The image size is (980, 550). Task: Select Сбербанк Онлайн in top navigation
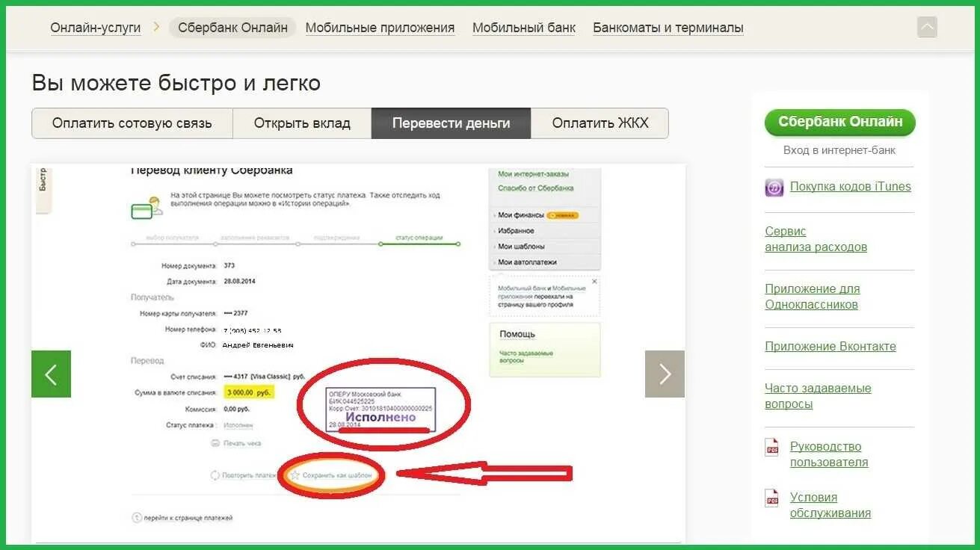click(x=232, y=28)
